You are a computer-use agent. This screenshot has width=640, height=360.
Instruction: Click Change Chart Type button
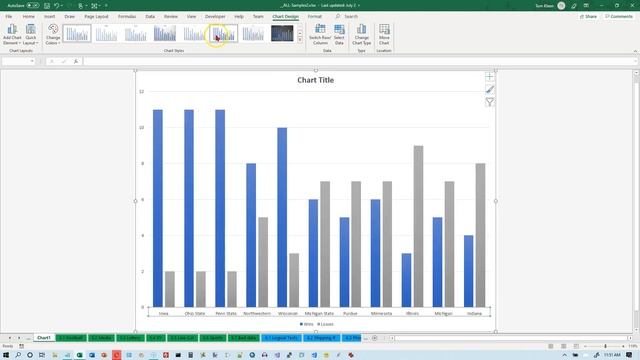(x=362, y=34)
